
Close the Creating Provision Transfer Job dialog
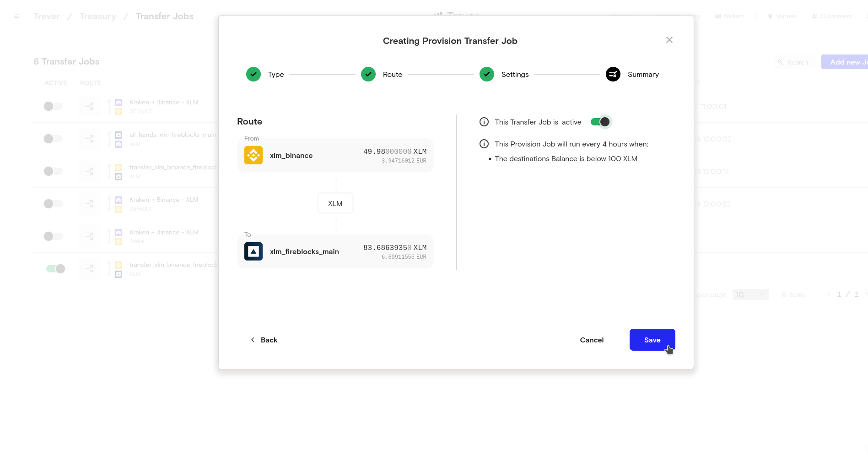click(x=669, y=40)
